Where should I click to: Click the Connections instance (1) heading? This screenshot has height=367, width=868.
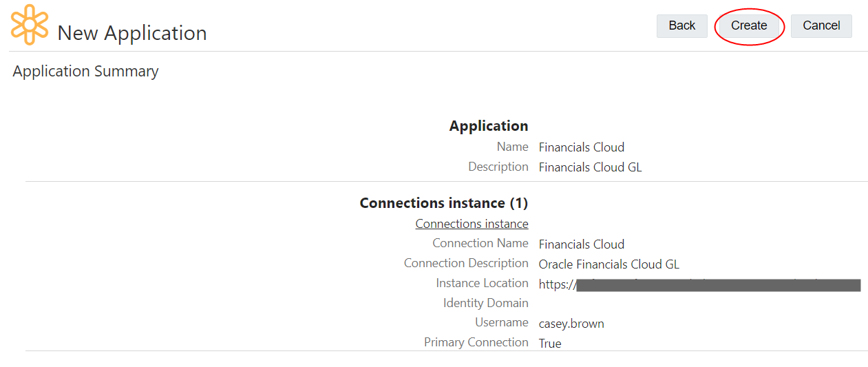(x=444, y=203)
